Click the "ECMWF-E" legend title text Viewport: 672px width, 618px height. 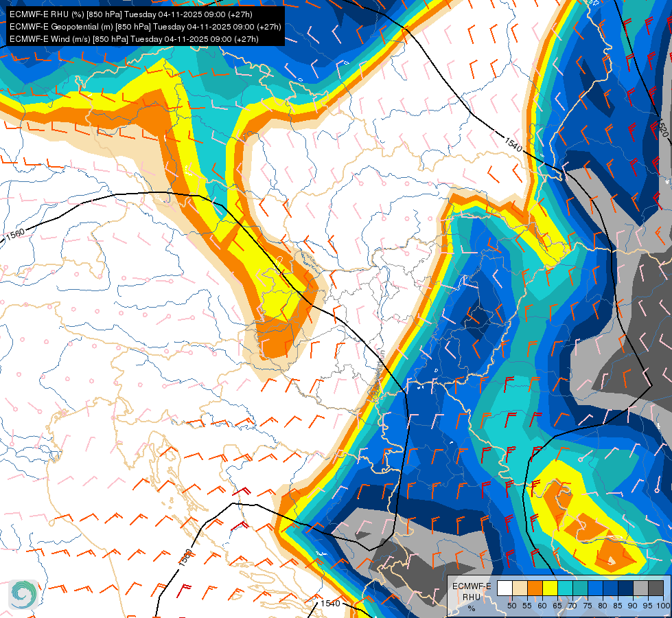click(x=472, y=586)
